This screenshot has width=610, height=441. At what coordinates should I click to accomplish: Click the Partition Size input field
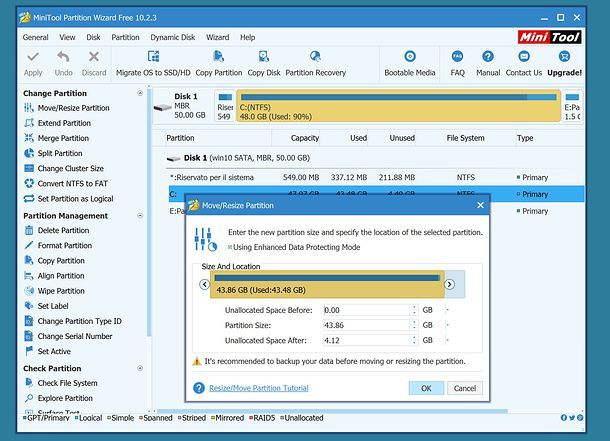(x=367, y=325)
